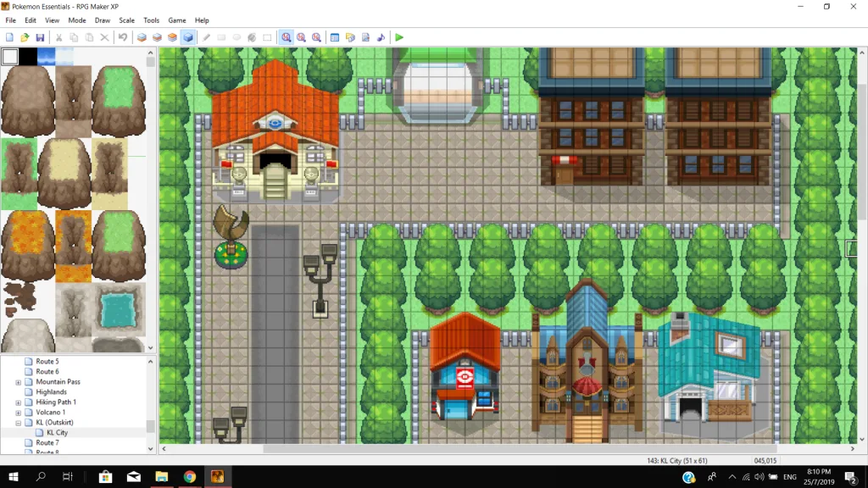Image resolution: width=868 pixels, height=488 pixels.
Task: Open File Explorer from the taskbar
Action: coord(161,477)
